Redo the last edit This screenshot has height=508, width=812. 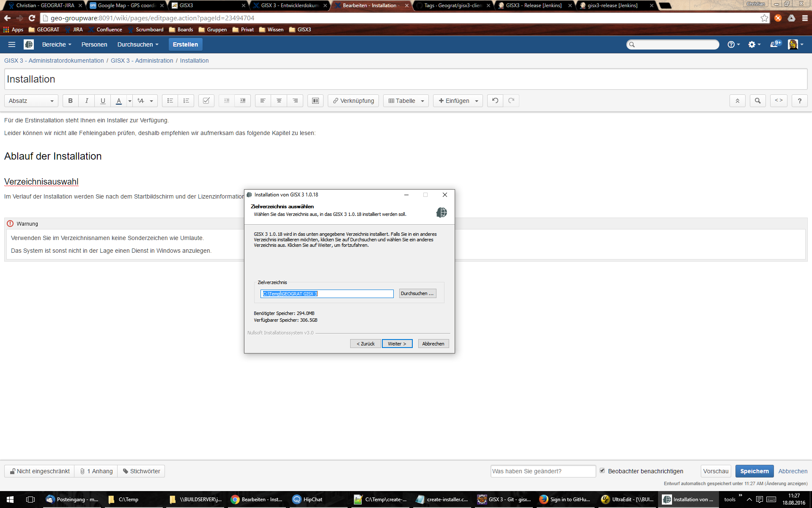[511, 101]
